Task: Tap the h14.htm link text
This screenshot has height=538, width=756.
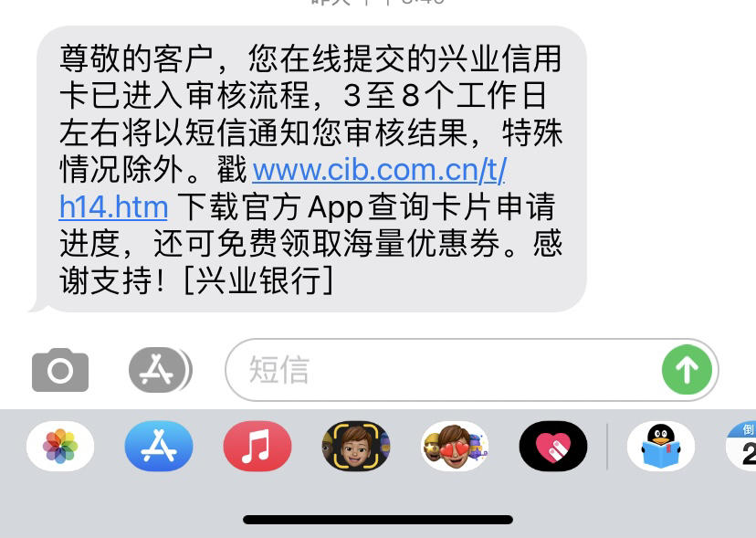Action: [x=113, y=207]
